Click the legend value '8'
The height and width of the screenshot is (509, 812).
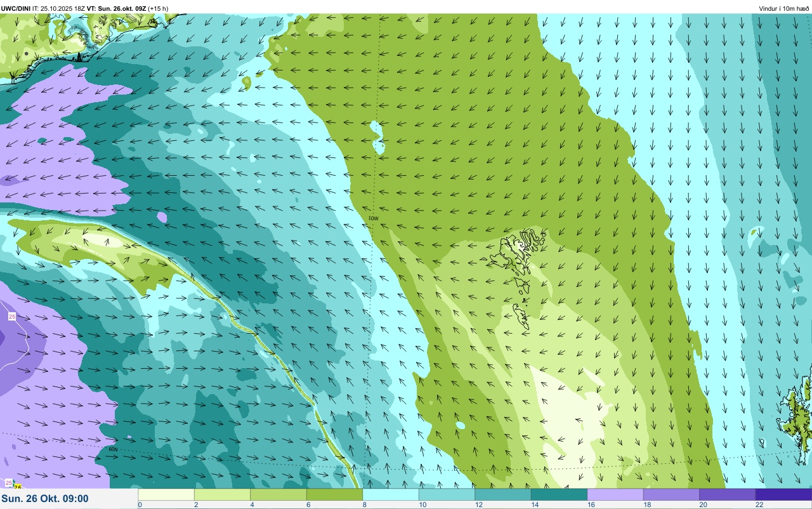point(364,505)
